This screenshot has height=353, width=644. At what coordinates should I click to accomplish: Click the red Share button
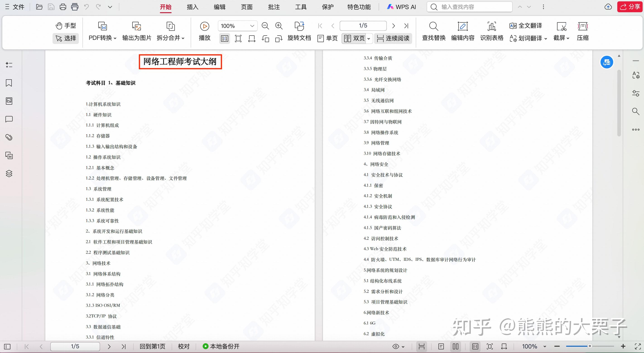(x=630, y=7)
